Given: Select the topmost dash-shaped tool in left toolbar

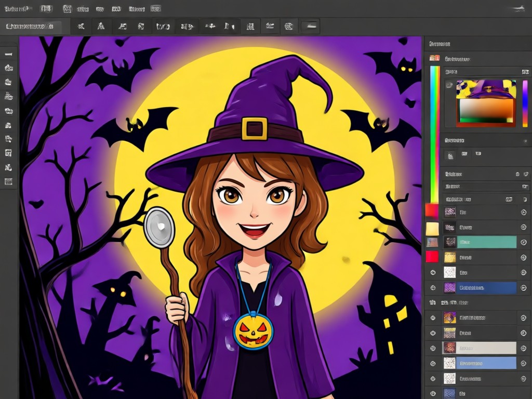Looking at the screenshot, I should [8, 54].
